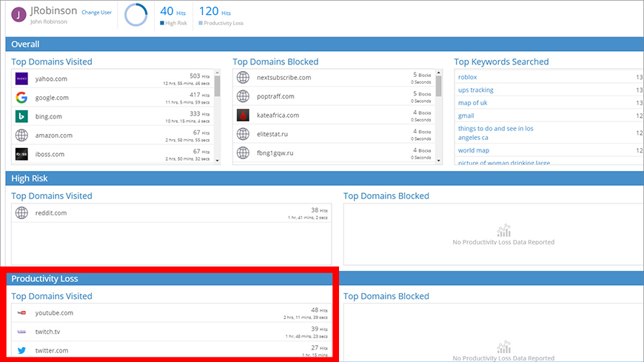Click the globe icon beside elitestat.ru
Viewport: 644px width, 362px height.
click(x=243, y=134)
